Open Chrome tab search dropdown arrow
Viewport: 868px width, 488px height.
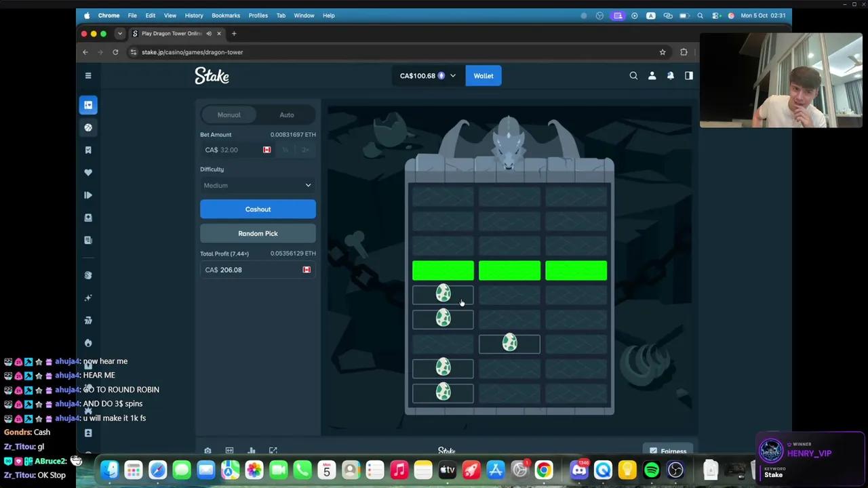point(120,33)
